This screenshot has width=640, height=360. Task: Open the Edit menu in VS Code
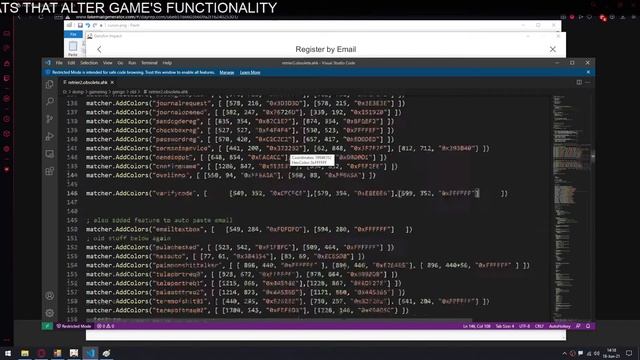(x=71, y=63)
